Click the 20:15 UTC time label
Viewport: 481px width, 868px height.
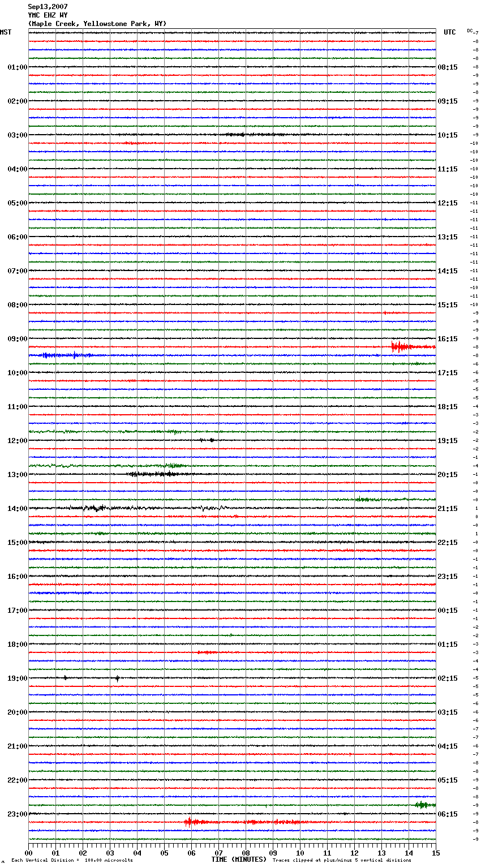(448, 475)
